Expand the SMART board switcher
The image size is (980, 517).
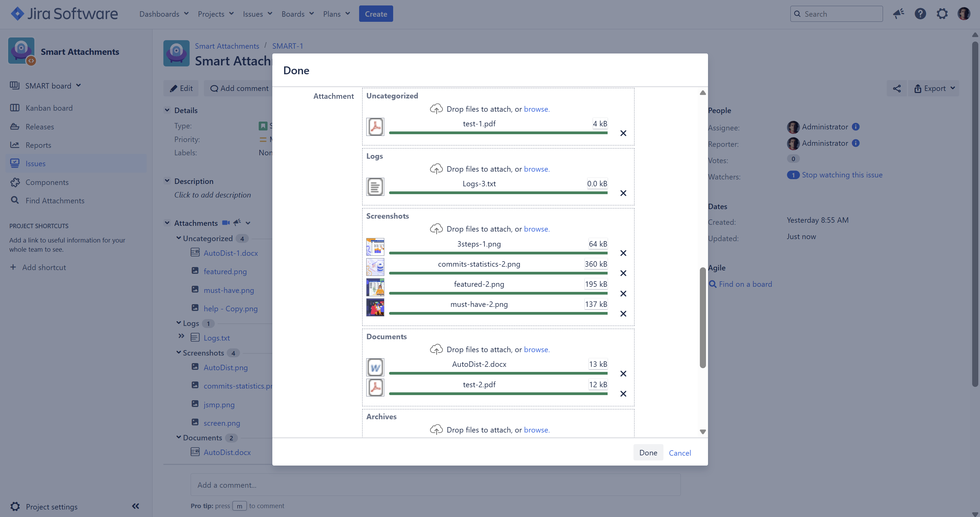[x=78, y=85]
